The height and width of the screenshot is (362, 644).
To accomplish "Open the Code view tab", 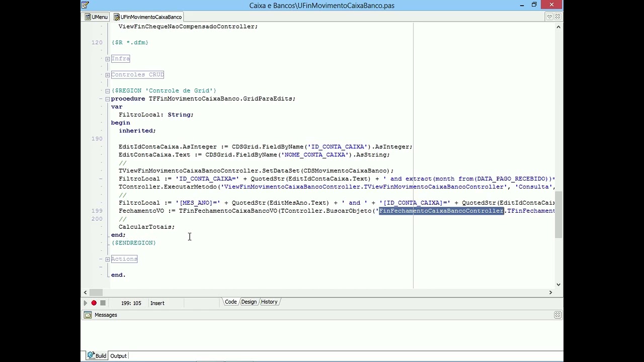I will pyautogui.click(x=231, y=302).
